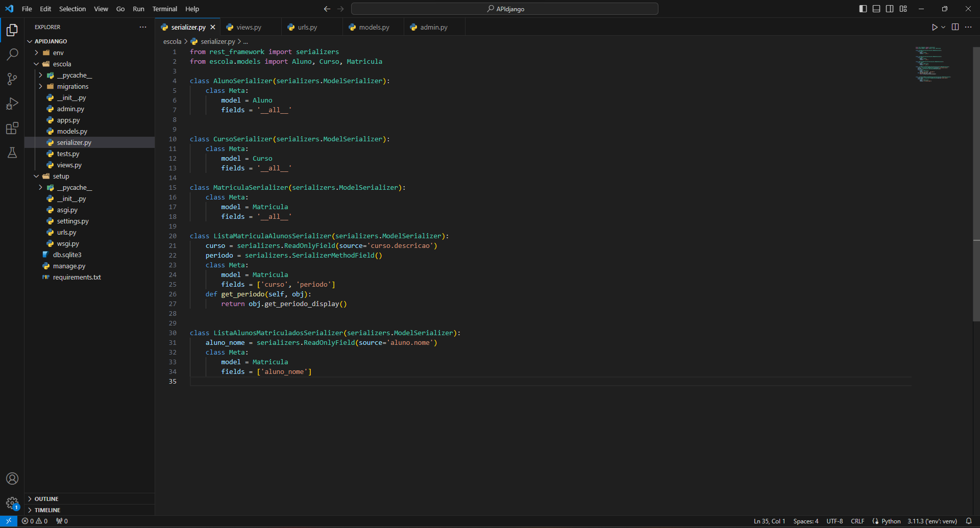Open the Extensions view

coord(12,128)
